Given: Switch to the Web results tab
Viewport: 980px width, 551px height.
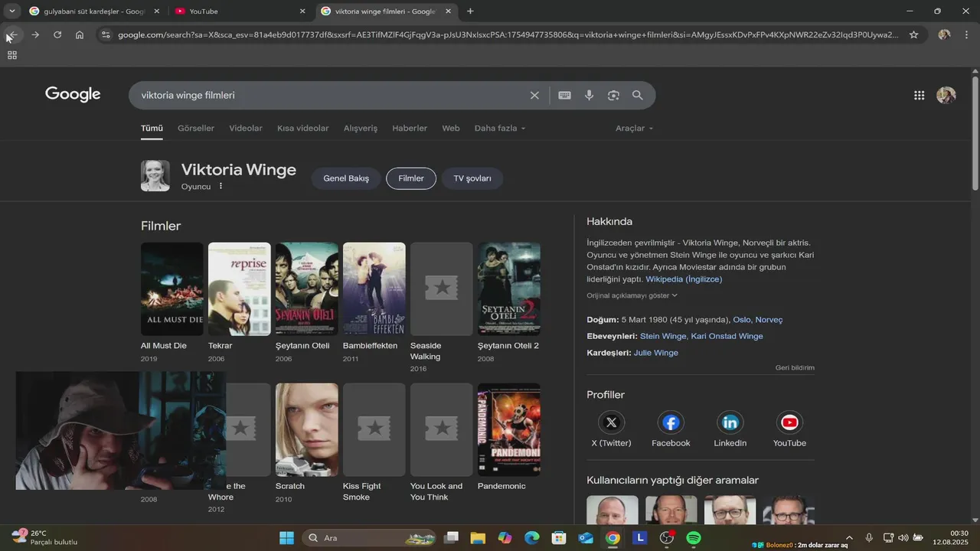Looking at the screenshot, I should [451, 129].
